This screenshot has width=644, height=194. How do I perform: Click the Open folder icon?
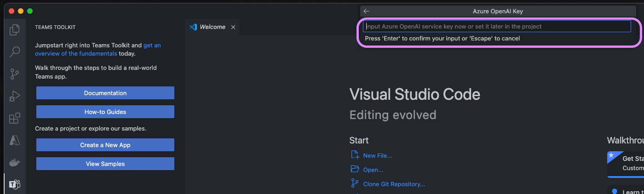355,169
